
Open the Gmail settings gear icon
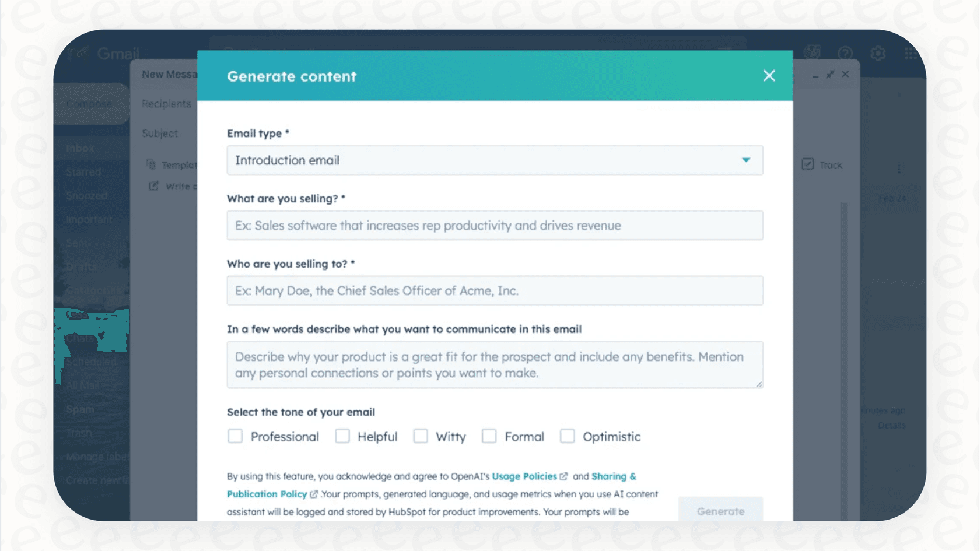coord(878,53)
